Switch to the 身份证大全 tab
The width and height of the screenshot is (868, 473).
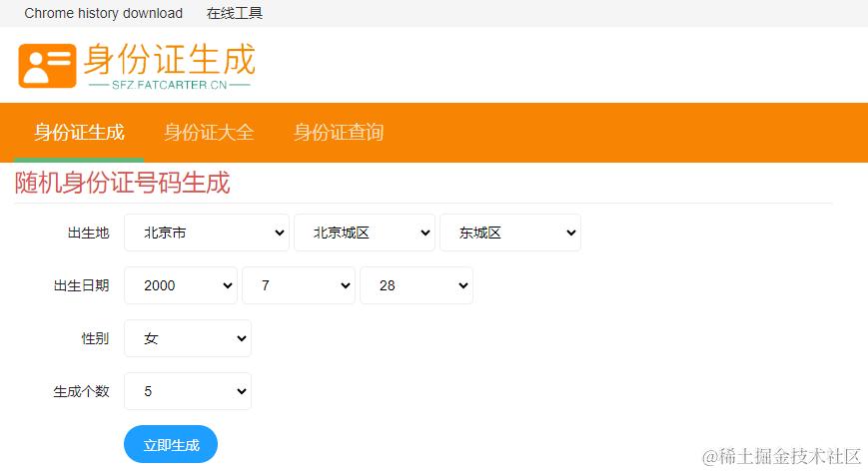click(209, 133)
